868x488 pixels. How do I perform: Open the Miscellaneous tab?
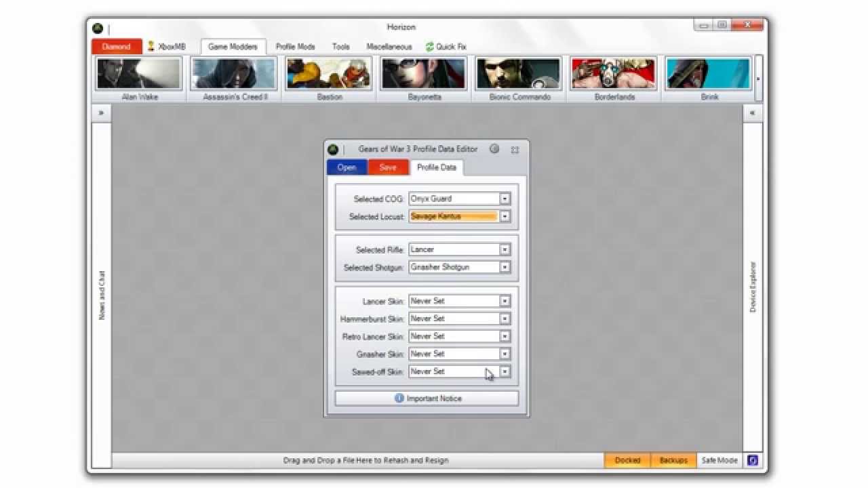[389, 47]
